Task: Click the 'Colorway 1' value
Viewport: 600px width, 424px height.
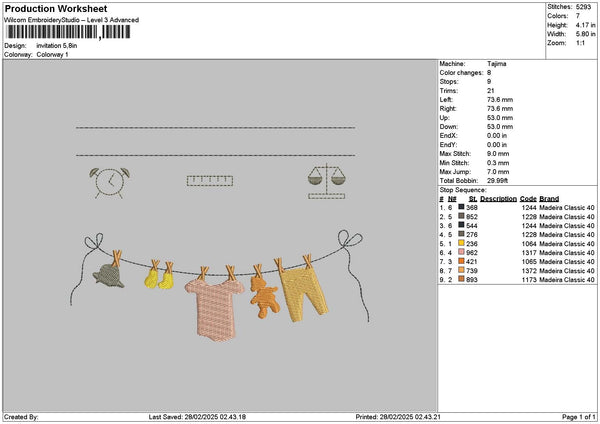Action: pyautogui.click(x=52, y=55)
